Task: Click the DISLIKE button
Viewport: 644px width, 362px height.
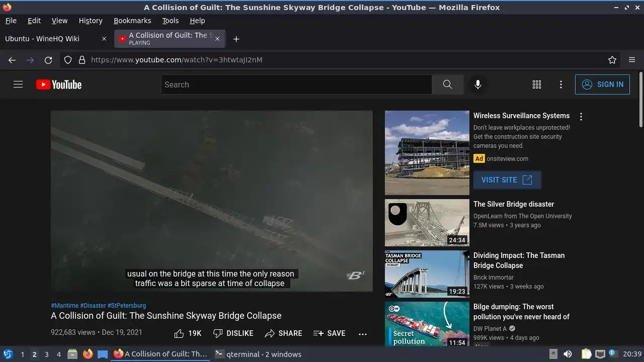Action: [233, 333]
